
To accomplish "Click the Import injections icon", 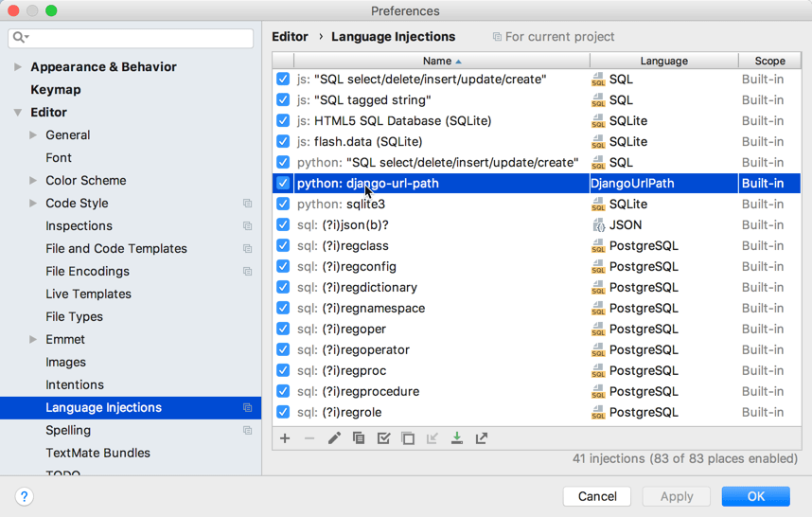I will [x=457, y=438].
